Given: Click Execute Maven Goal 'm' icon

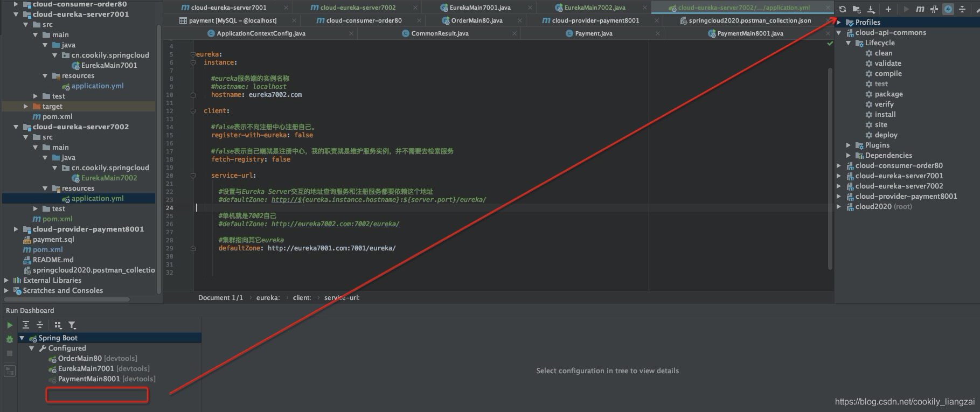Looking at the screenshot, I should tap(920, 9).
